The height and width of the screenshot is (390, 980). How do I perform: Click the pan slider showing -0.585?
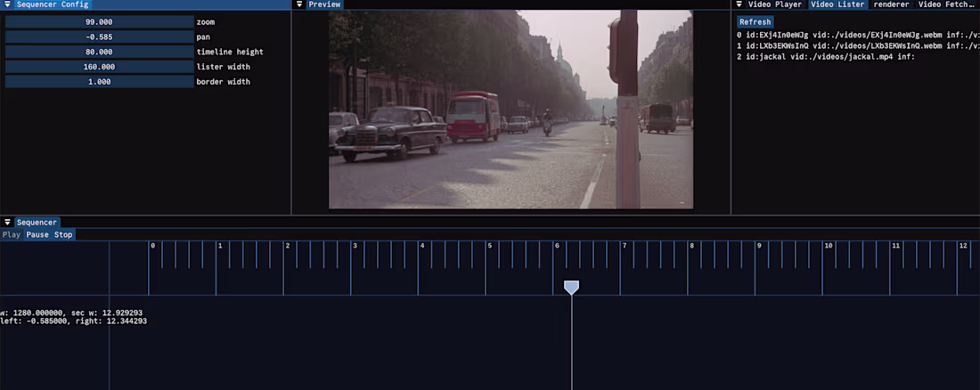(100, 37)
